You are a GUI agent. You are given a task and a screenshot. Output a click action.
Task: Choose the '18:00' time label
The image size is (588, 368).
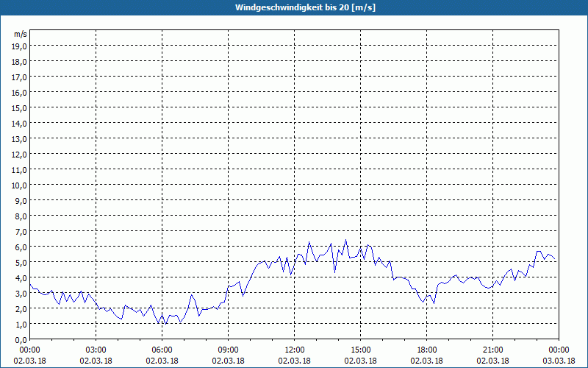[427, 350]
